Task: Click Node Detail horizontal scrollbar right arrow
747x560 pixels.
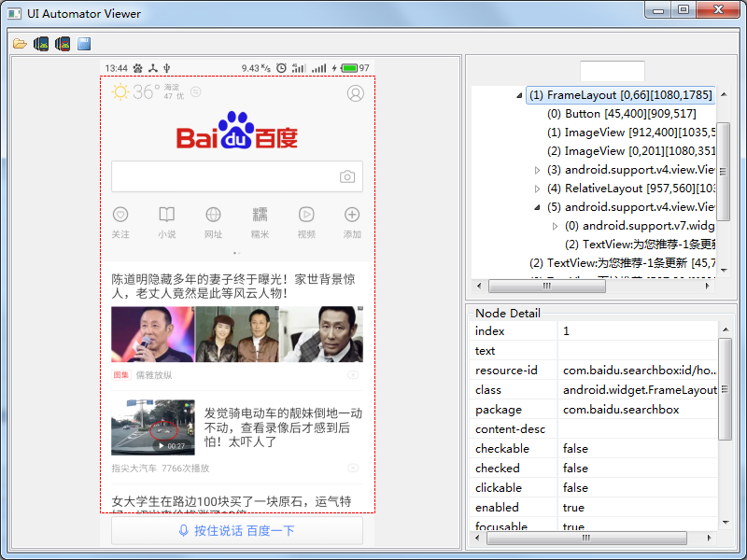Action: [x=710, y=538]
